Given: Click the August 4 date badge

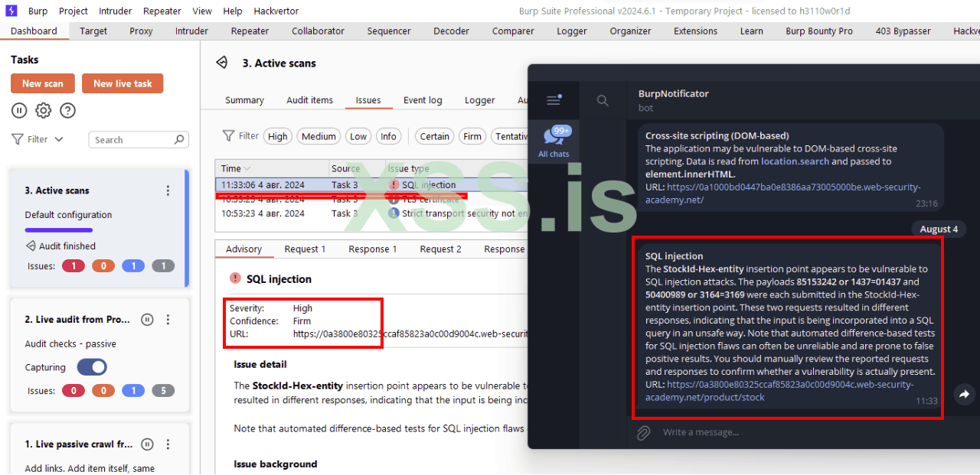Looking at the screenshot, I should coord(939,229).
